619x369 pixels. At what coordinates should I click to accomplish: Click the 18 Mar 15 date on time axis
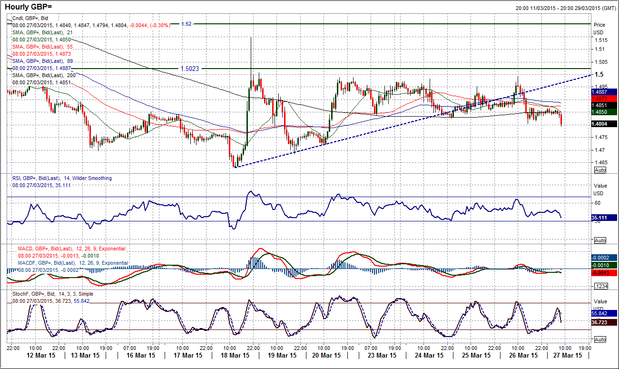click(234, 356)
